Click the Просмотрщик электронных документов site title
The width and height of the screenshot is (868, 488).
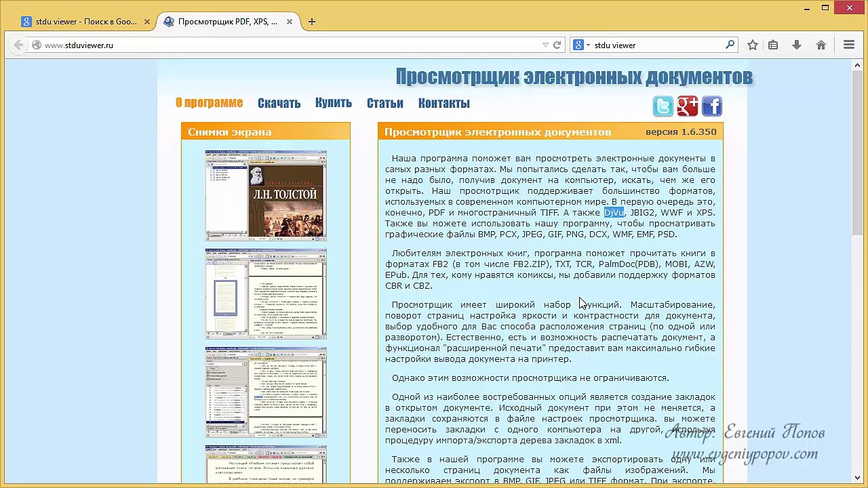point(574,77)
